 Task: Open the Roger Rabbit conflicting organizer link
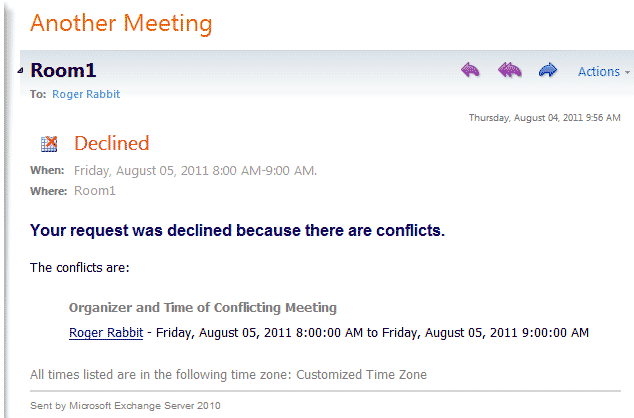(106, 332)
